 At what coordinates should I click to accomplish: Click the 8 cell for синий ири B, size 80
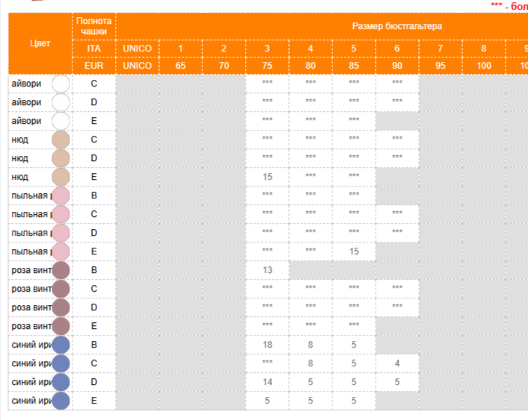311,345
